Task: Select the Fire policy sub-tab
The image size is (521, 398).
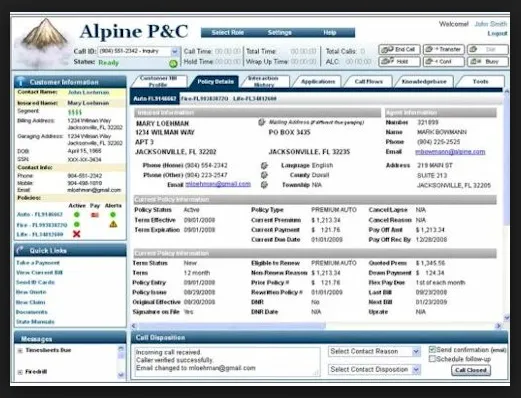Action: [x=204, y=99]
